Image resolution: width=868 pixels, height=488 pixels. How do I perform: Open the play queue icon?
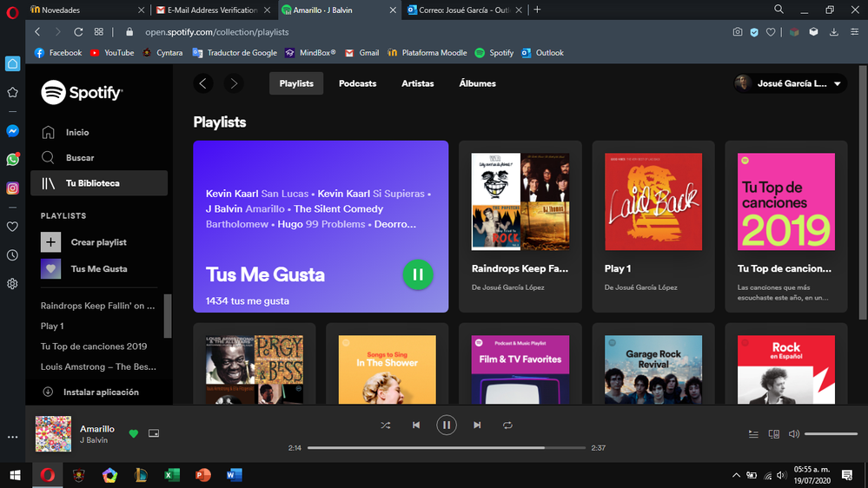(753, 434)
